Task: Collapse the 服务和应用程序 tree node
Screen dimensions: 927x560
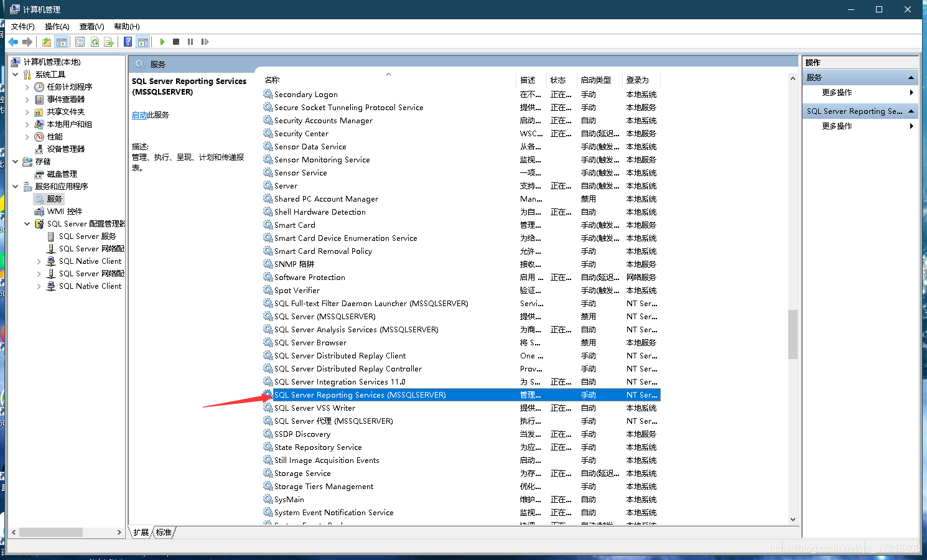Action: (16, 187)
